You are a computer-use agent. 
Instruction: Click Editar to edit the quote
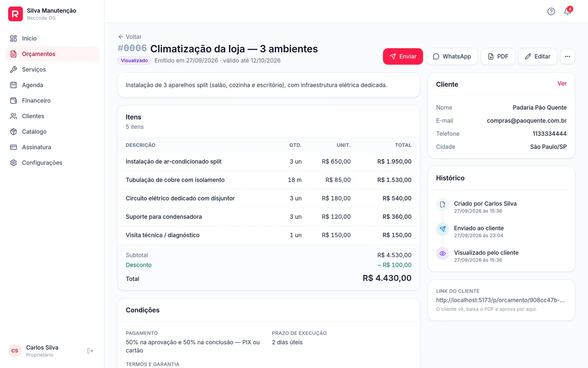pyautogui.click(x=537, y=56)
